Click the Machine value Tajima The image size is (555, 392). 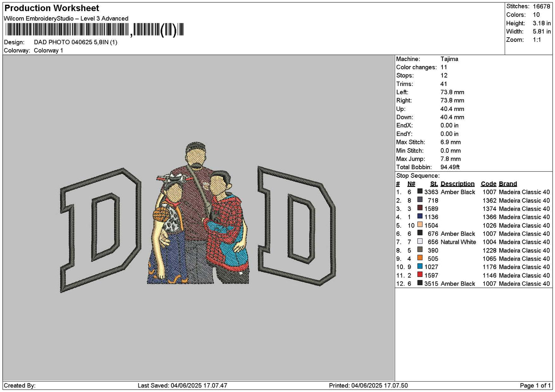point(449,59)
